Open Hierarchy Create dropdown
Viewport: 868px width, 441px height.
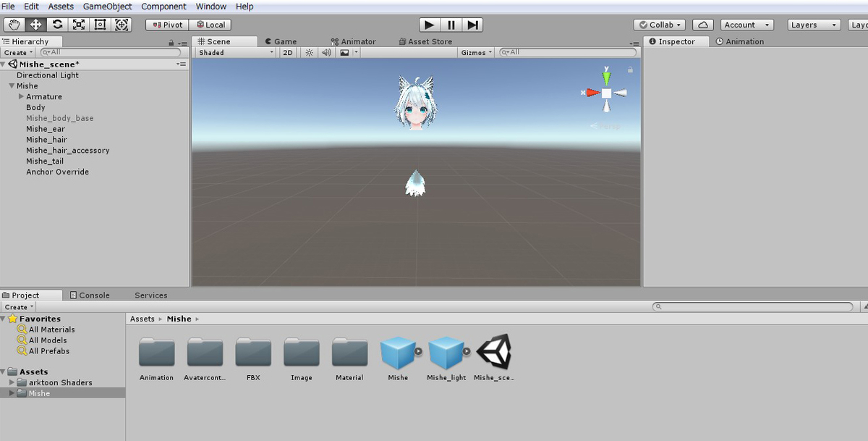[18, 53]
